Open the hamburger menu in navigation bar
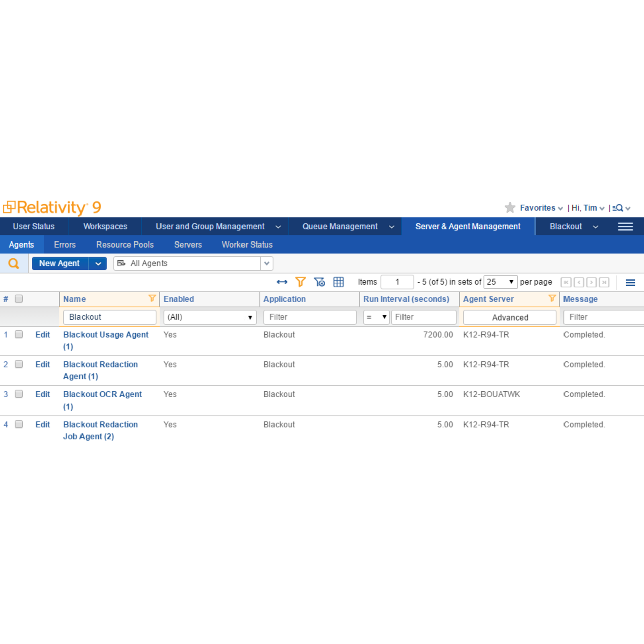Screen dimensions: 644x644 [x=625, y=227]
